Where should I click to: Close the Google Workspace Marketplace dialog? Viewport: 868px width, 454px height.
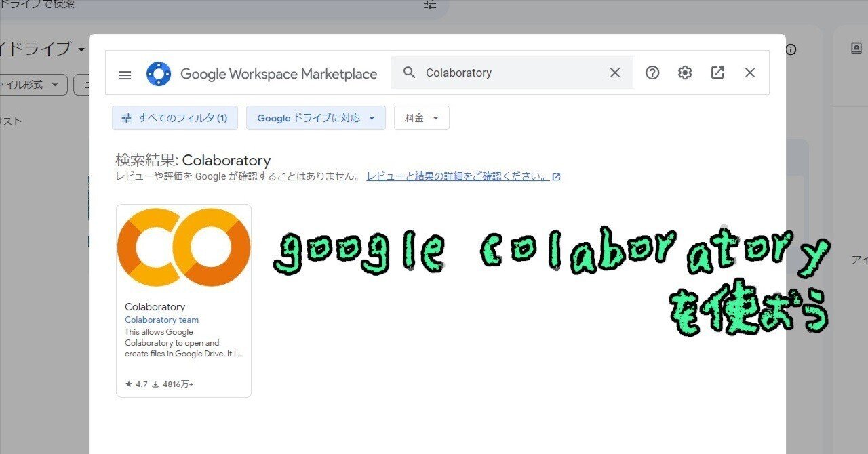tap(749, 73)
